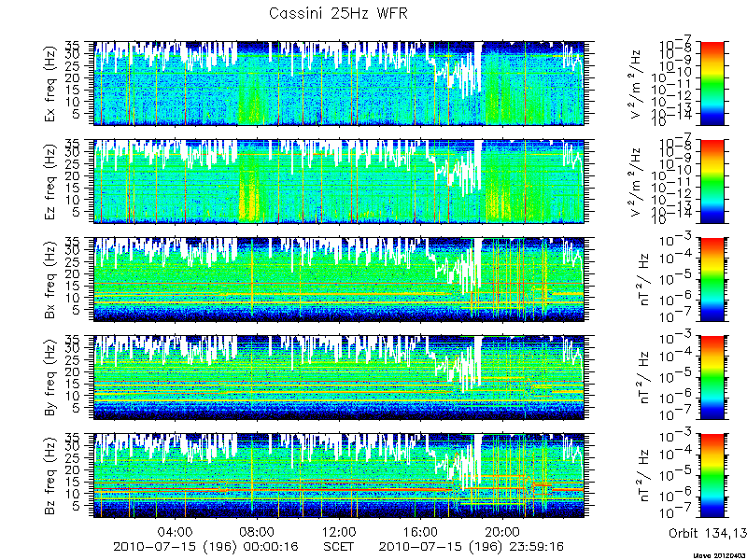The image size is (747, 560).
Task: Select the "By freq (Hz)" axis label
Action: [50, 378]
